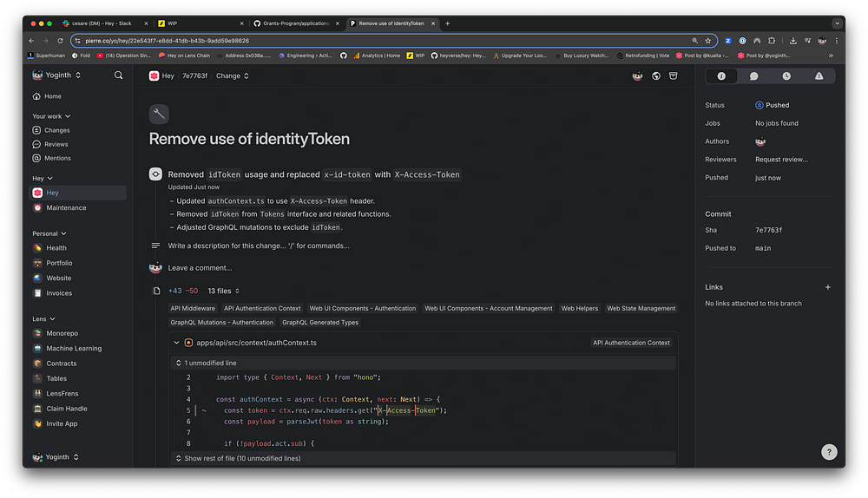868x498 pixels.
Task: Collapse the authContext.ts file diff
Action: [177, 343]
